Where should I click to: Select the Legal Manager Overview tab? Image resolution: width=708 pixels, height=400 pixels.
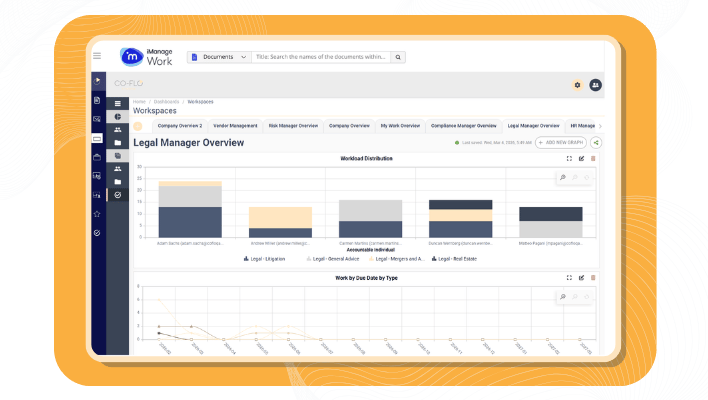[x=533, y=126]
